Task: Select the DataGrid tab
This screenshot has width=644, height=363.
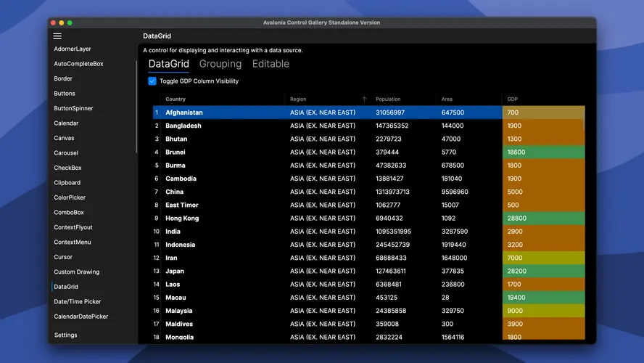Action: [x=168, y=64]
